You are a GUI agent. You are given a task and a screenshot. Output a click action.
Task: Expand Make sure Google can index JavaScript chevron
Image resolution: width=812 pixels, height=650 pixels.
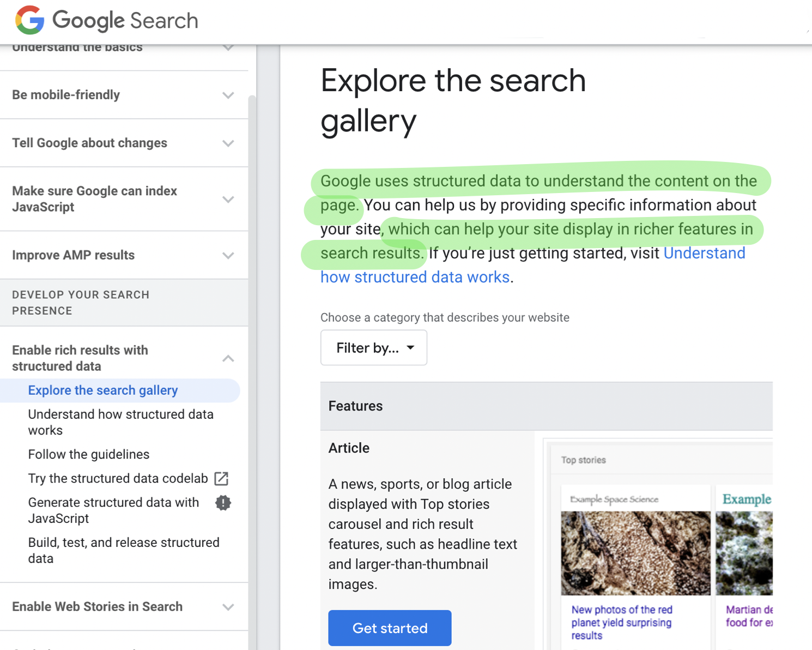(x=228, y=200)
